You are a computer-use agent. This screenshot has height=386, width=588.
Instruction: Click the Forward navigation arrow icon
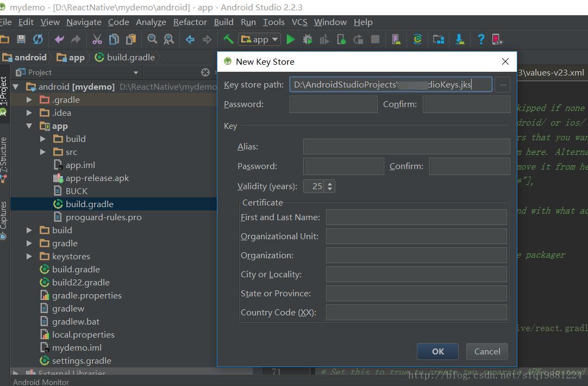pos(207,39)
